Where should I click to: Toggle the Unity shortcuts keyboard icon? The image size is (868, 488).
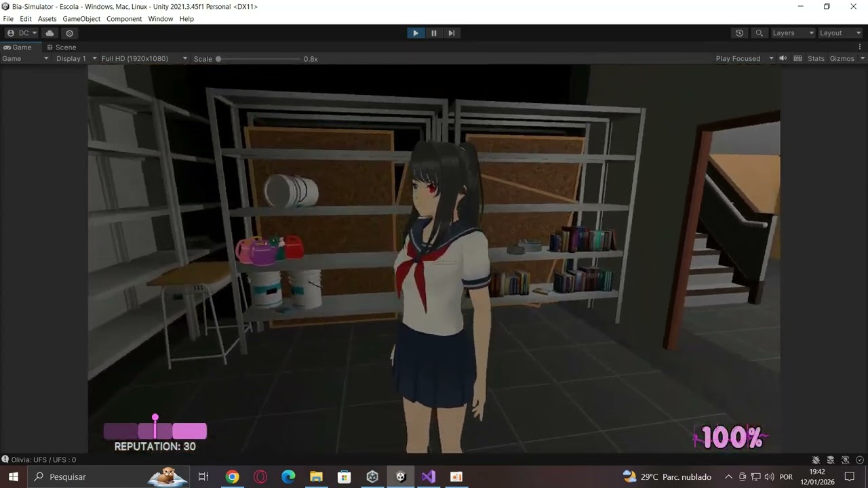pos(798,59)
